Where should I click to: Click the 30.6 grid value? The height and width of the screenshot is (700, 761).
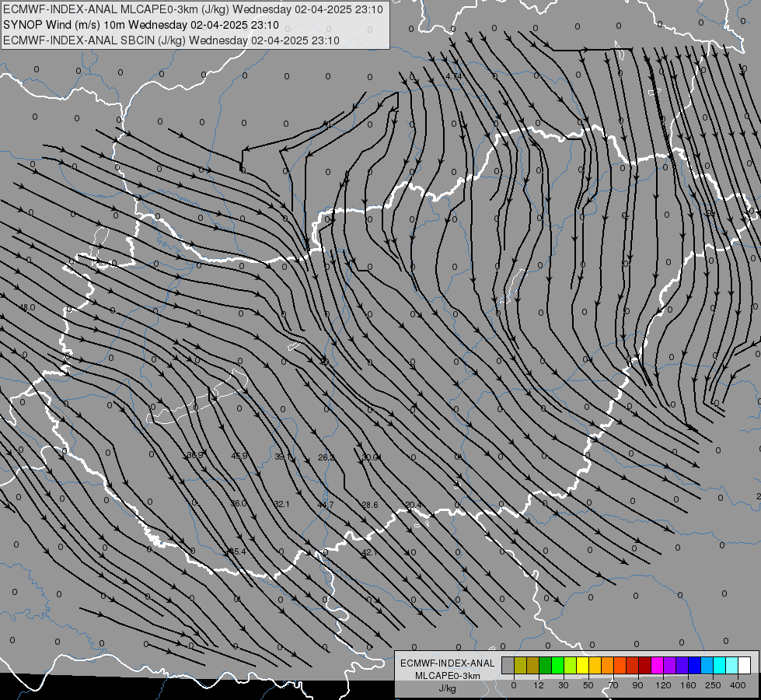click(x=371, y=457)
